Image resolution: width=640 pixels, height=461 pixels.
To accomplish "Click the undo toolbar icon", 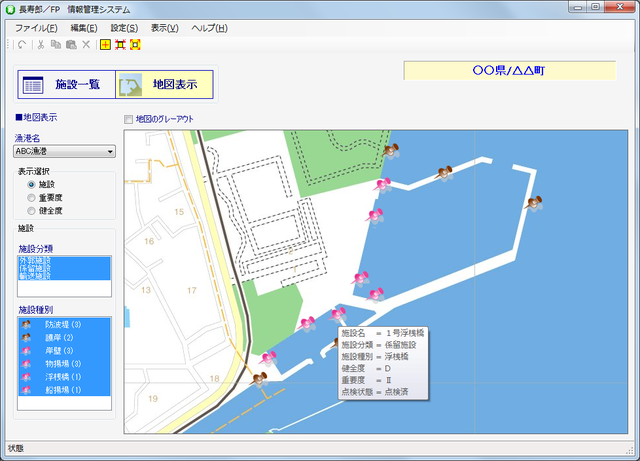I will pyautogui.click(x=23, y=45).
